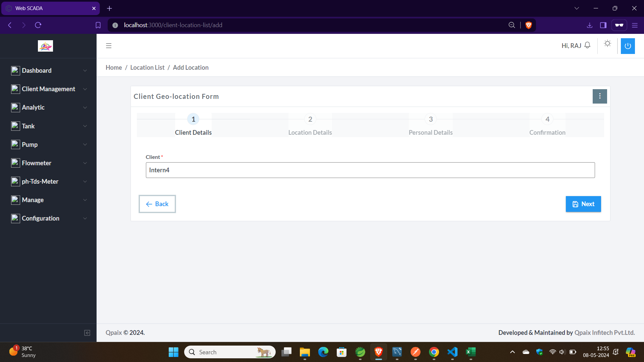The width and height of the screenshot is (644, 362).
Task: Select step 3 Personal Details
Action: (x=431, y=119)
